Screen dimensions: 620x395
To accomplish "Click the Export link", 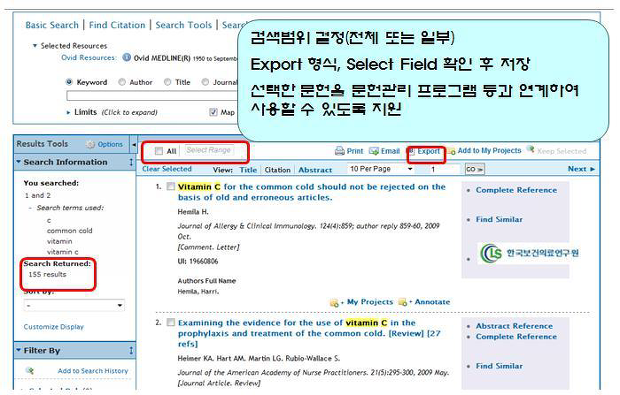I will click(429, 151).
